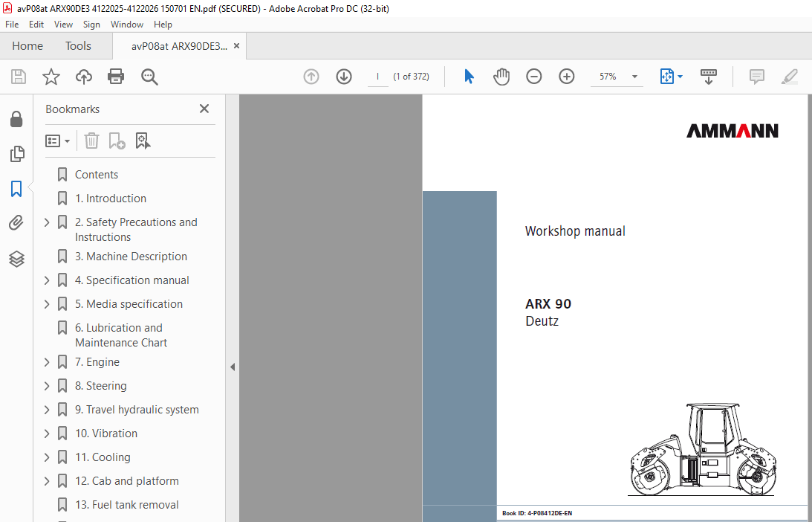Add the document to starred bookmarks
Screen dimensions: 812x522
click(x=51, y=77)
